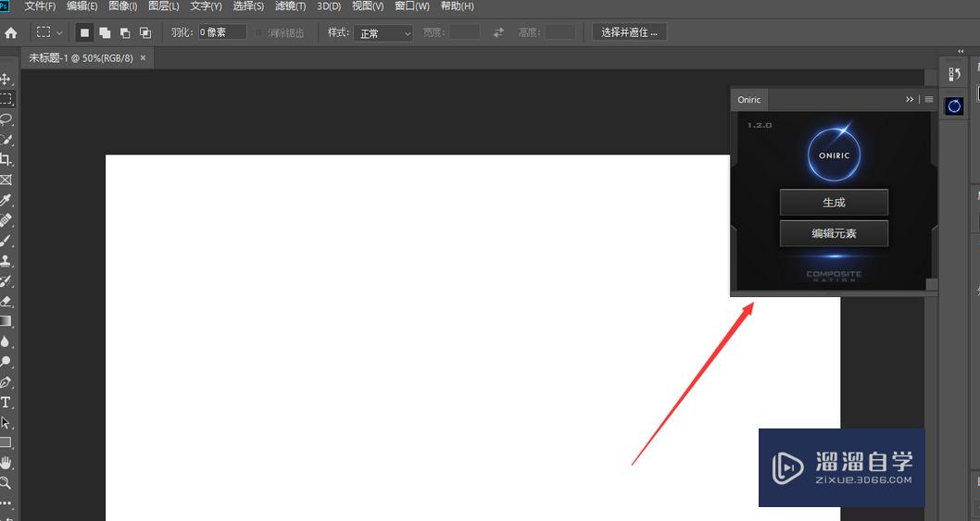The width and height of the screenshot is (980, 521).
Task: Open the Edit Toolbar three-dots button
Action: (6, 502)
